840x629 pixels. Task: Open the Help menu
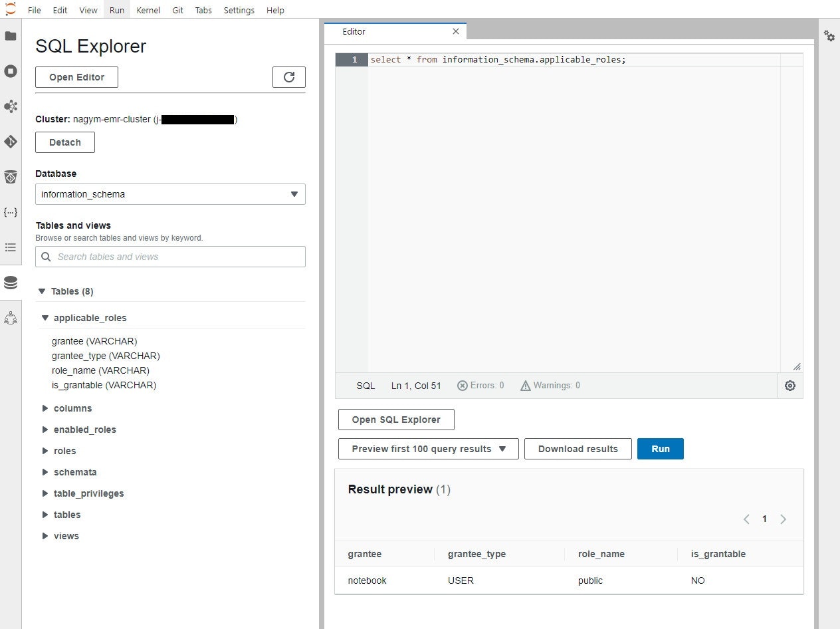pos(275,10)
